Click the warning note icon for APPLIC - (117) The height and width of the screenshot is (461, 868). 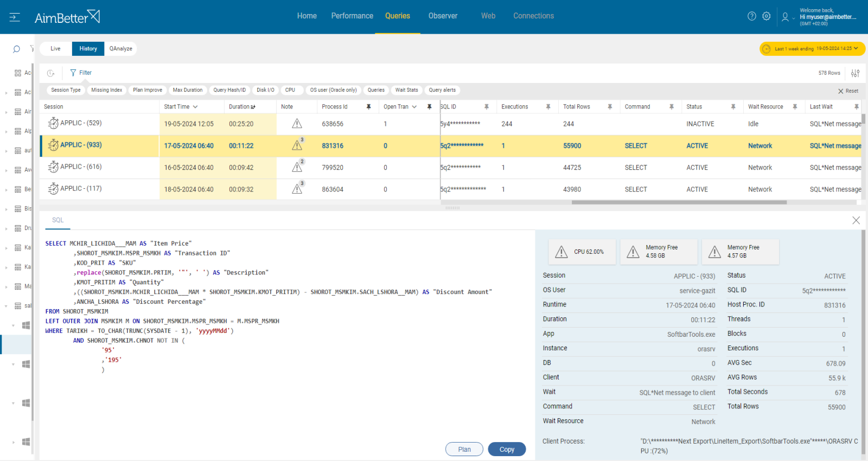pyautogui.click(x=297, y=189)
